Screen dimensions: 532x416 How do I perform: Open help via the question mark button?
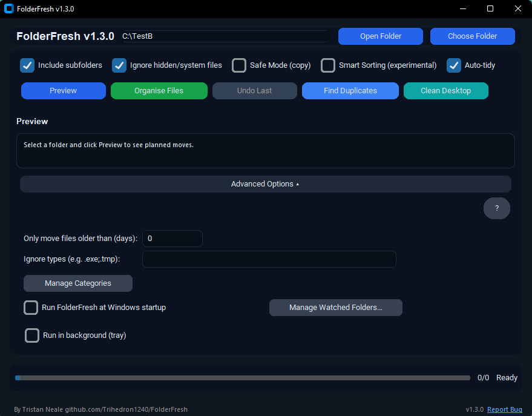pos(497,208)
